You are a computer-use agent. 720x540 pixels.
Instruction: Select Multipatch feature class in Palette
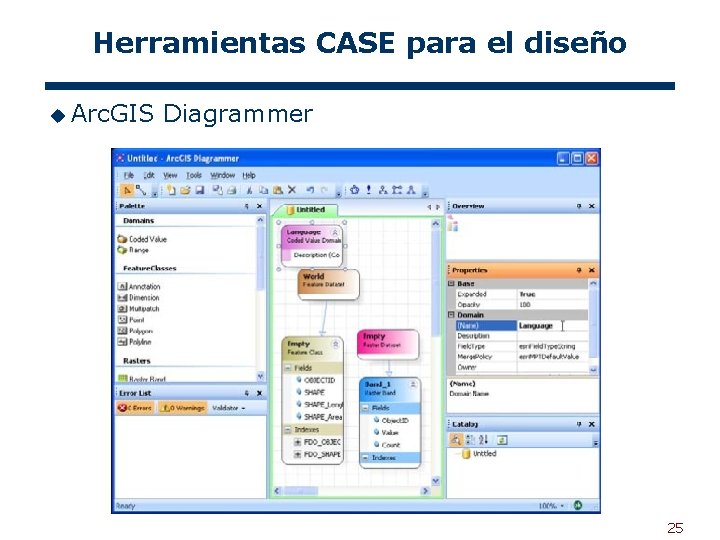click(x=139, y=309)
